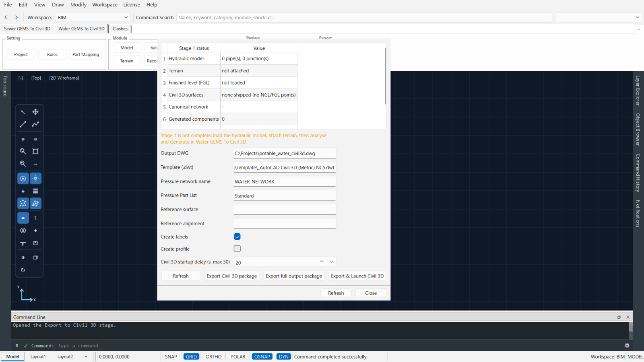
Task: Click the rotate arrow tool icon
Action: (23, 270)
